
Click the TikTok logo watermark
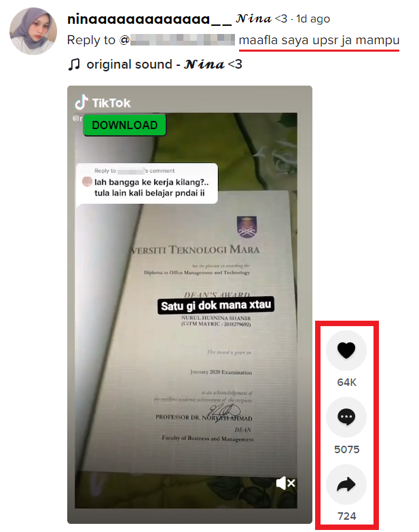pyautogui.click(x=103, y=103)
